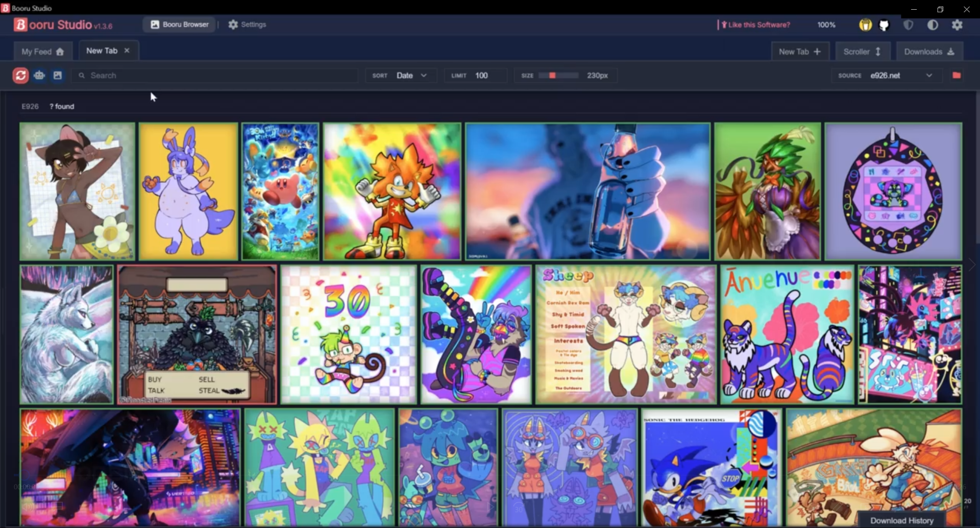Open the red folder icon by source
The width and height of the screenshot is (980, 528).
click(x=957, y=76)
